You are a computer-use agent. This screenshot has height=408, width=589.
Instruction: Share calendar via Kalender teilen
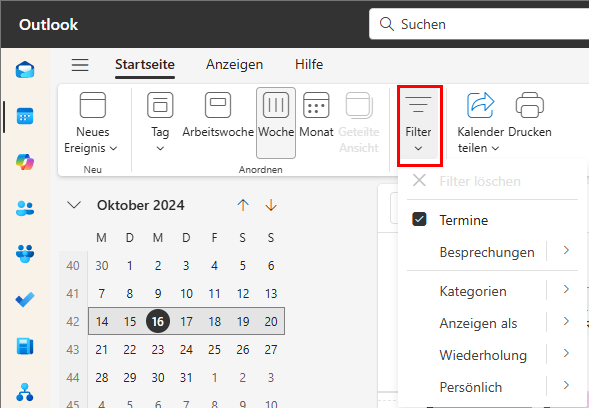[480, 123]
